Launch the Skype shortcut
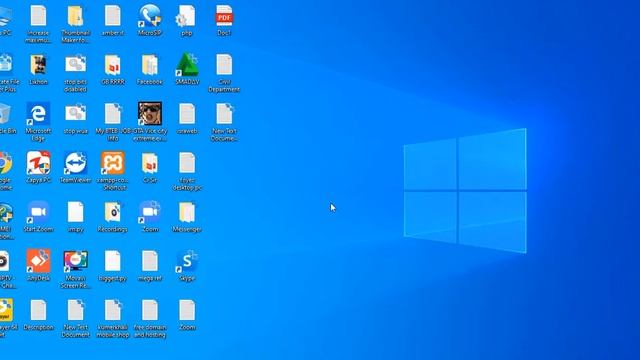Image resolution: width=640 pixels, height=360 pixels. [187, 265]
